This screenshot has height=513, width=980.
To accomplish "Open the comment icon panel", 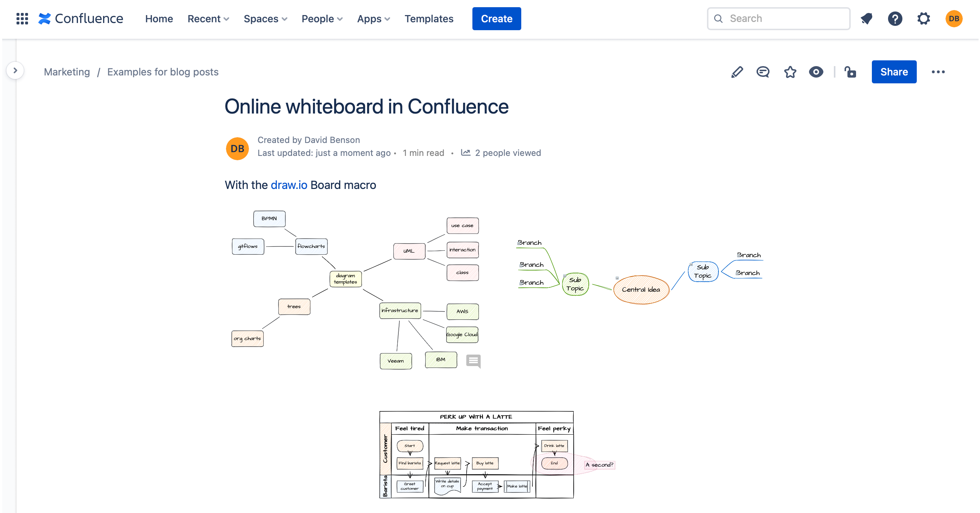I will [763, 72].
